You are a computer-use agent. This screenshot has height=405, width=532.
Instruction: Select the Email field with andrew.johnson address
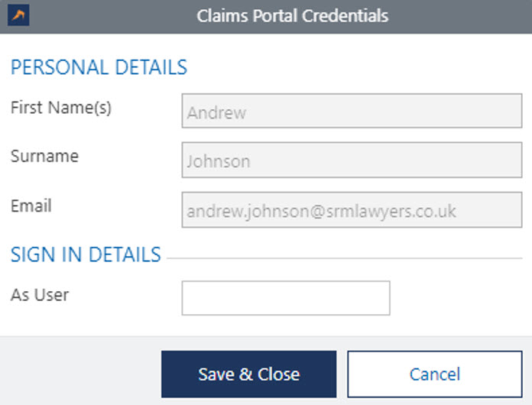point(352,209)
